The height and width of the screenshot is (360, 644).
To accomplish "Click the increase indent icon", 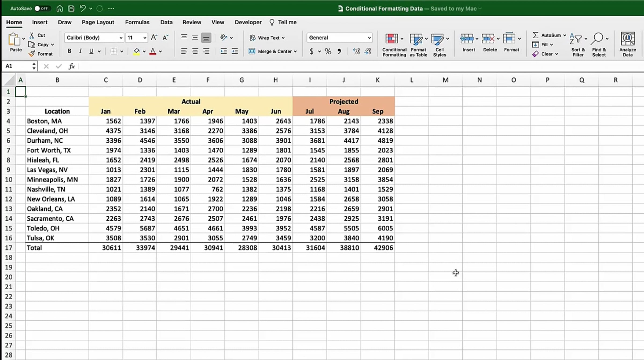I will [x=235, y=51].
